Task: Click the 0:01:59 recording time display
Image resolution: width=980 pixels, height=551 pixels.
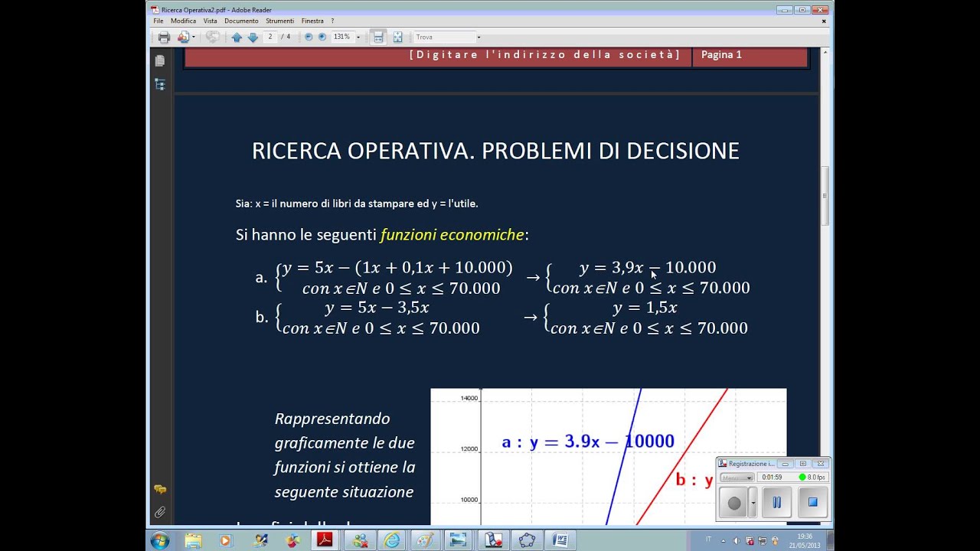Action: (772, 478)
